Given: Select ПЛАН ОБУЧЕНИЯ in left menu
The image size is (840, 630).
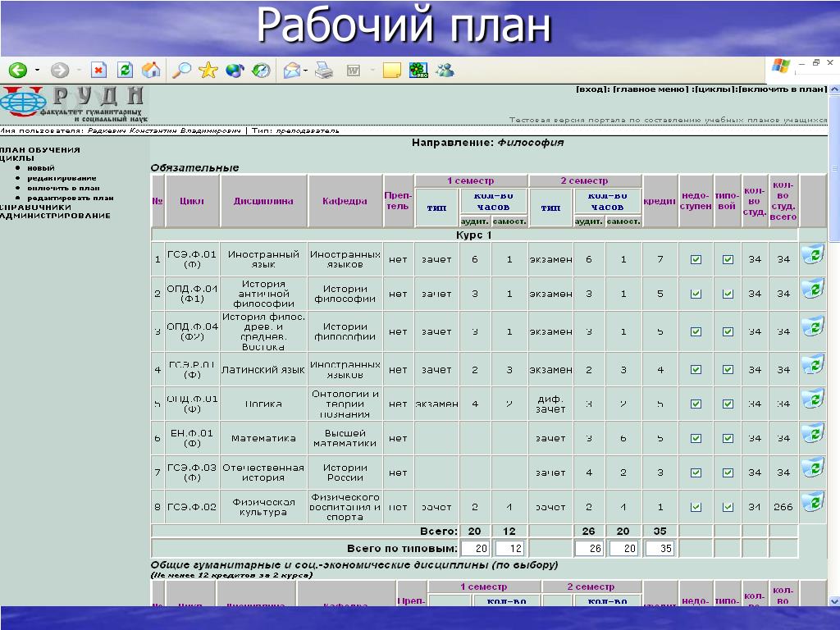Looking at the screenshot, I should (40, 150).
